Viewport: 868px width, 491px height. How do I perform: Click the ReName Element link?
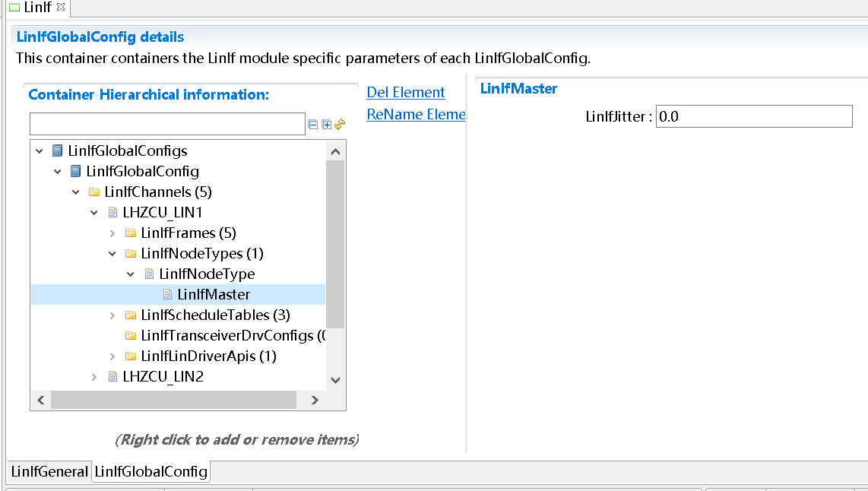416,115
